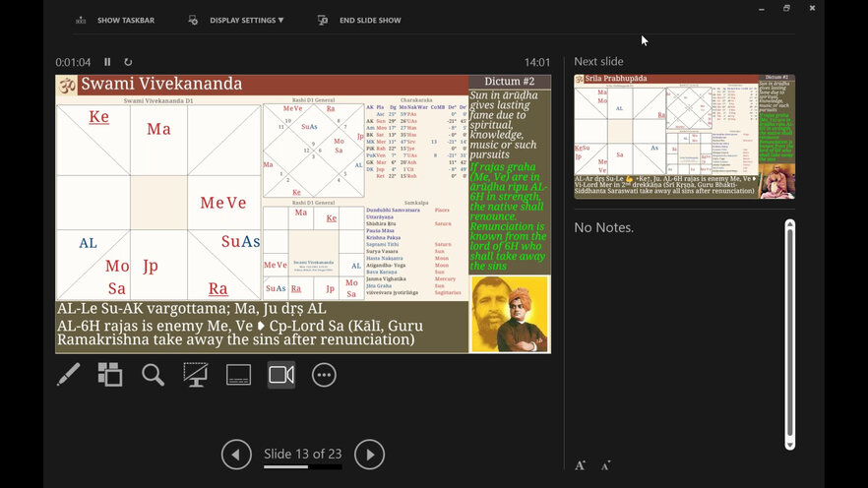Increase the notes text size

(581, 464)
